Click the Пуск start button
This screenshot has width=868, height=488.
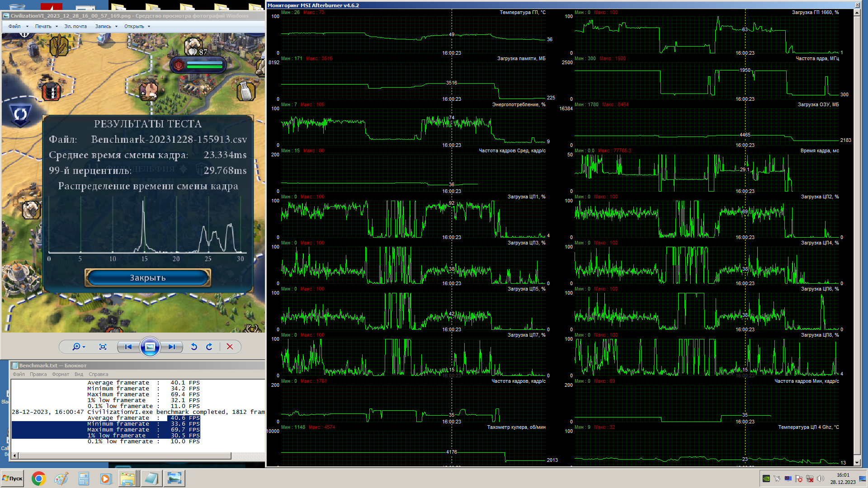point(13,479)
